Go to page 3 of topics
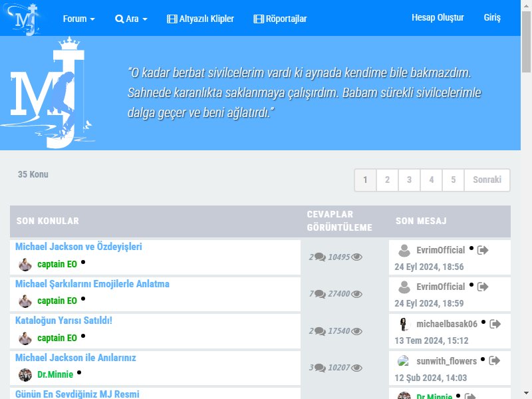The height and width of the screenshot is (399, 532). click(x=409, y=180)
